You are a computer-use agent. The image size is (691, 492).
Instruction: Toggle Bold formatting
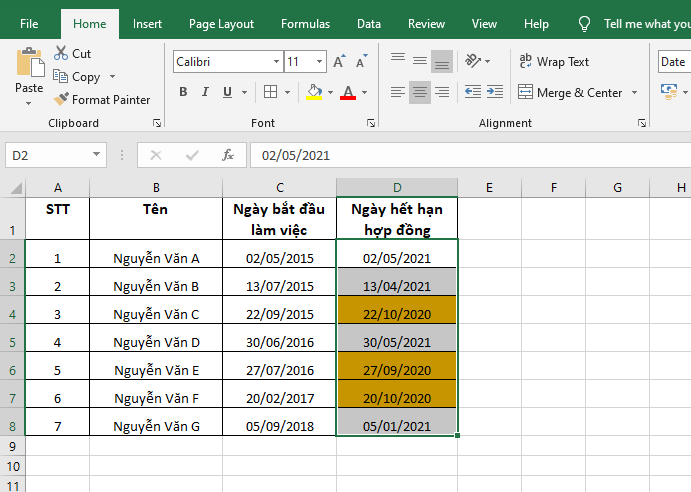tap(183, 93)
